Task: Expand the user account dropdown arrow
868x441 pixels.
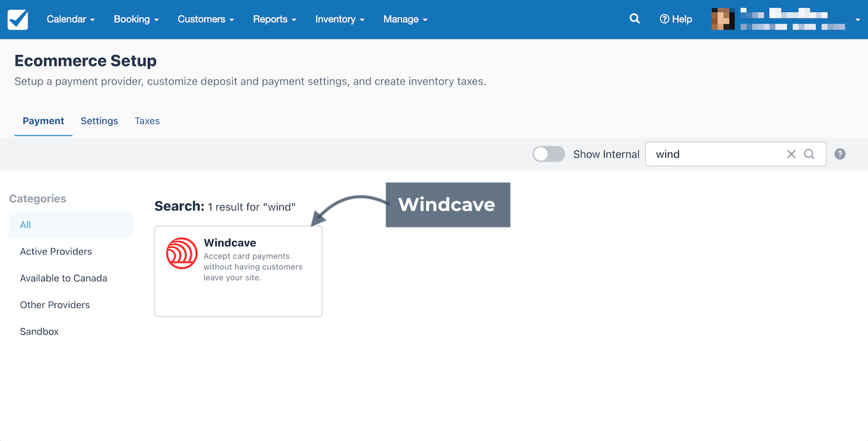Action: [x=858, y=20]
